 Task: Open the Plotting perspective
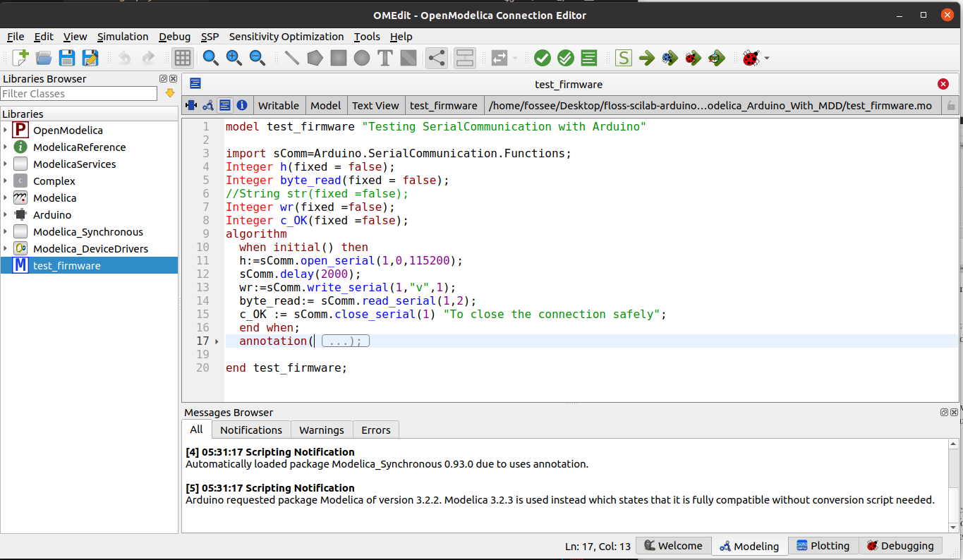pos(823,545)
